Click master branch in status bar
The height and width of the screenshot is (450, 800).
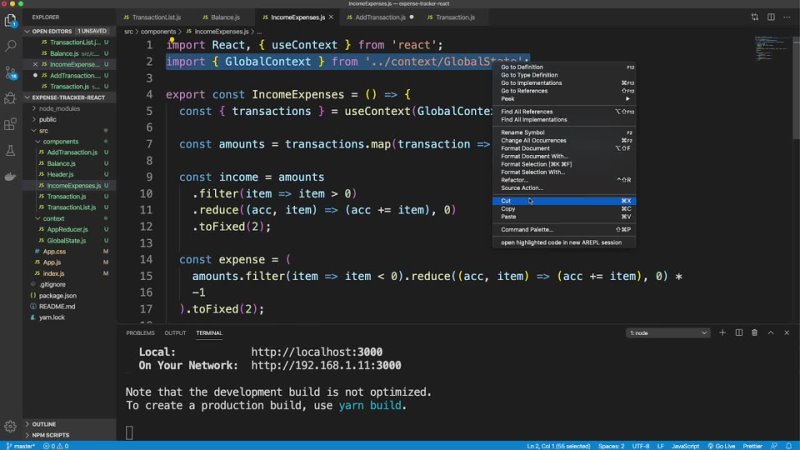click(21, 446)
